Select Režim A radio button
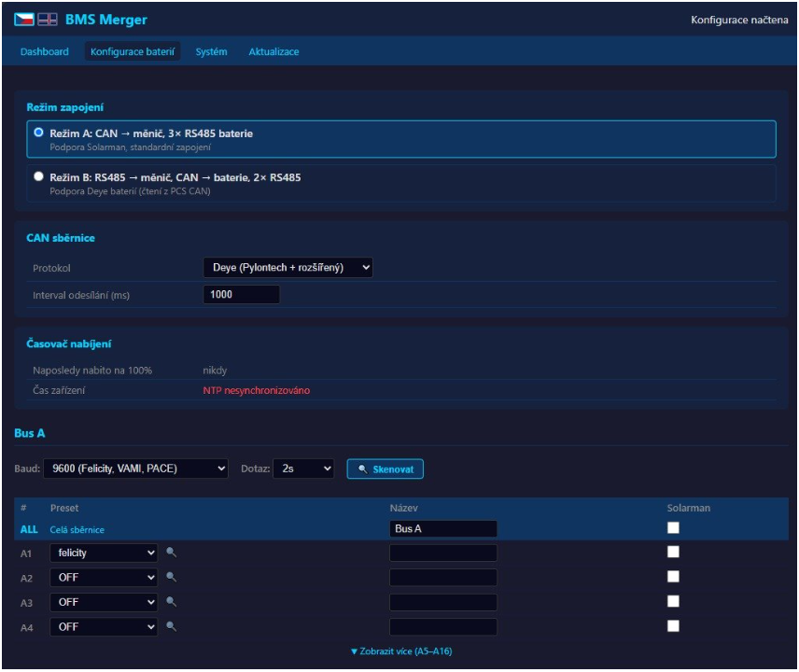 click(38, 133)
